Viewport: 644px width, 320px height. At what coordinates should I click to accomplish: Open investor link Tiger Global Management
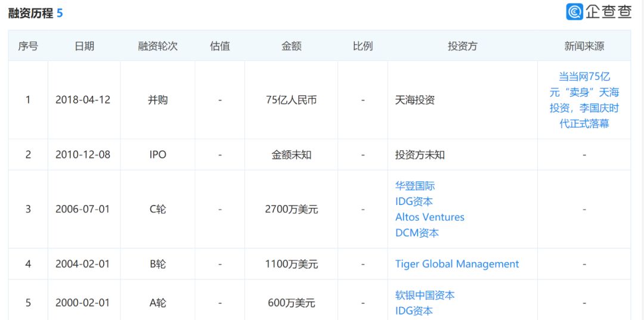point(457,264)
